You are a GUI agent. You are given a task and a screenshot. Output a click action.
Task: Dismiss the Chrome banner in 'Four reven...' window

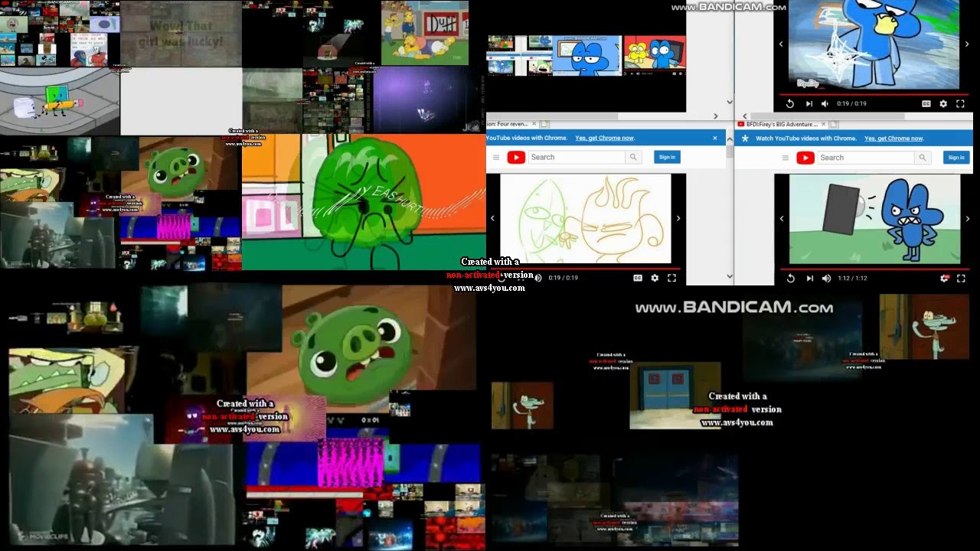[x=715, y=138]
